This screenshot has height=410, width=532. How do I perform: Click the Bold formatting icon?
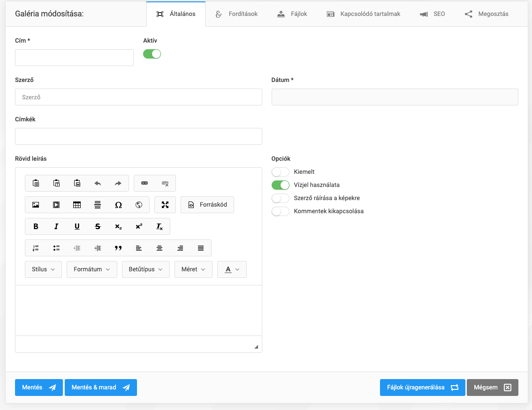(x=36, y=226)
